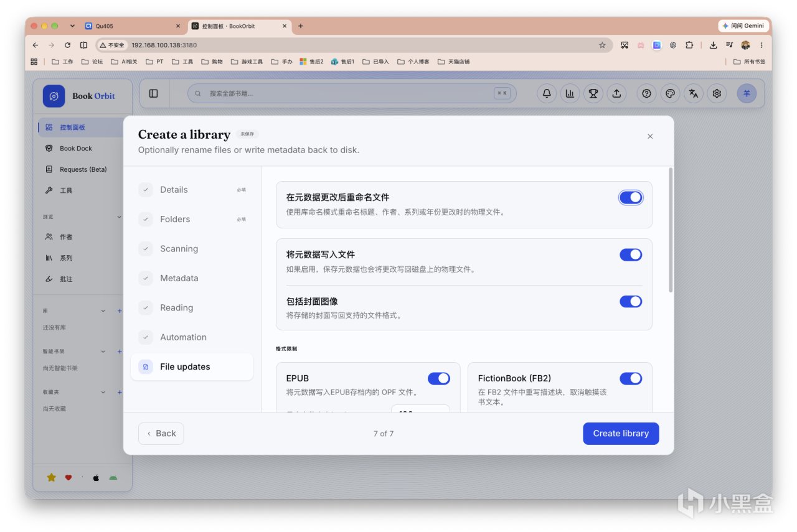Screen dimensions: 797x532
Task: Click the Android icon in sidebar footer
Action: [113, 478]
